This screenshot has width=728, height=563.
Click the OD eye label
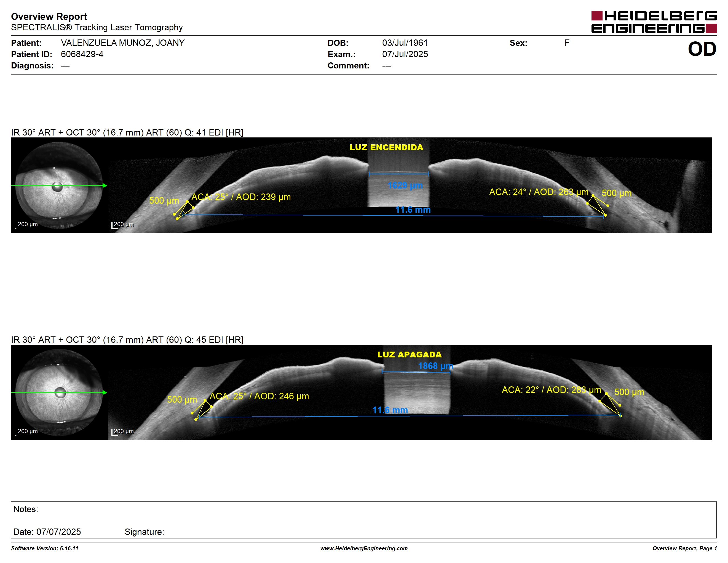[702, 49]
